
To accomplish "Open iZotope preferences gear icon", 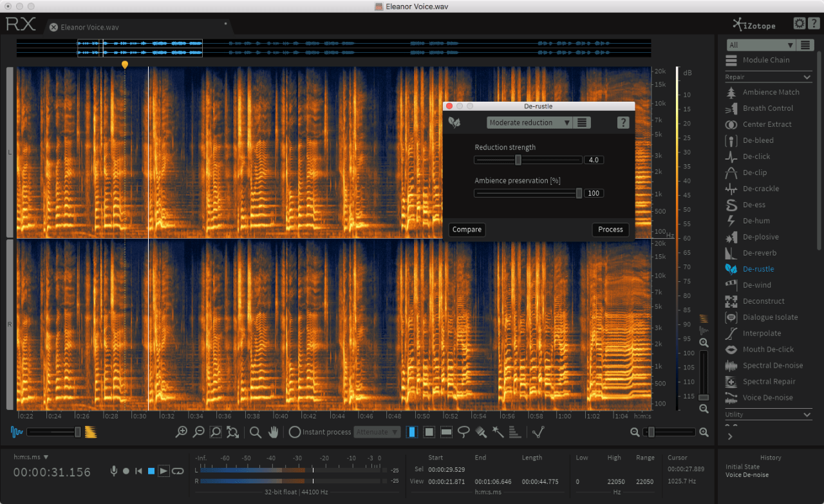I will [799, 24].
